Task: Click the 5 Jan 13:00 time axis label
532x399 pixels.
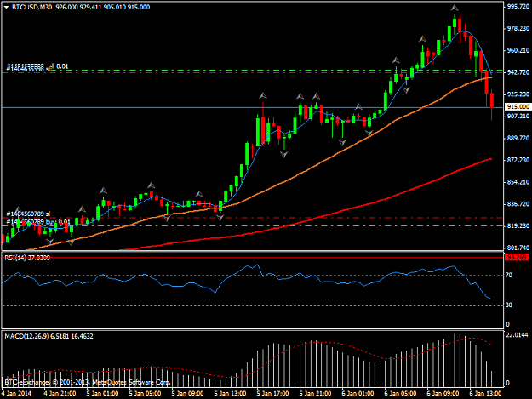Action: point(230,394)
